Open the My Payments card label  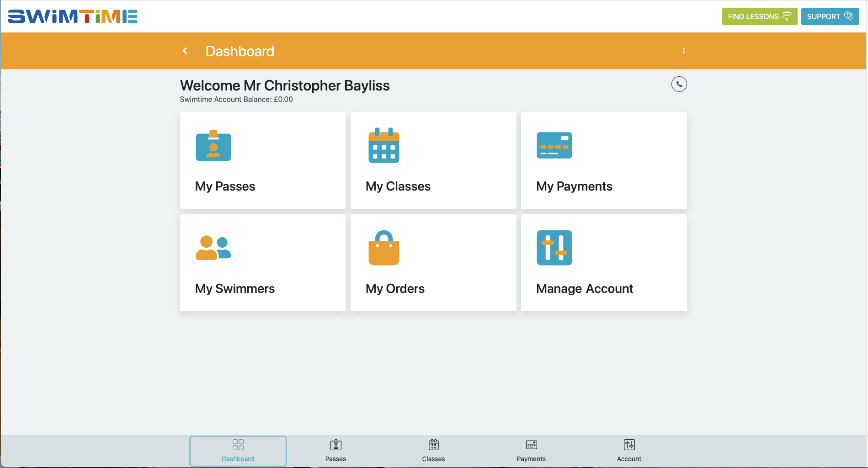574,186
